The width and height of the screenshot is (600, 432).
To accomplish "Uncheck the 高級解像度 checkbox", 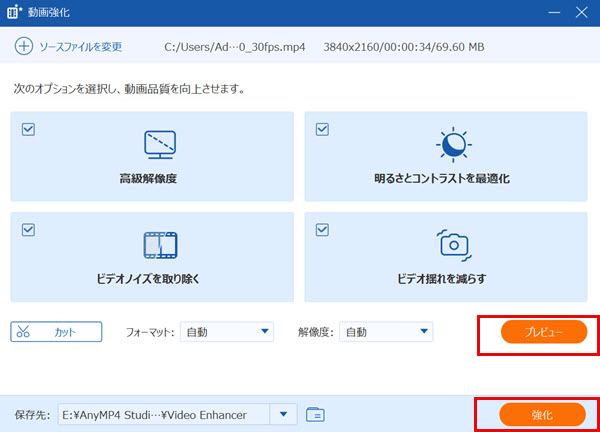I will point(28,129).
